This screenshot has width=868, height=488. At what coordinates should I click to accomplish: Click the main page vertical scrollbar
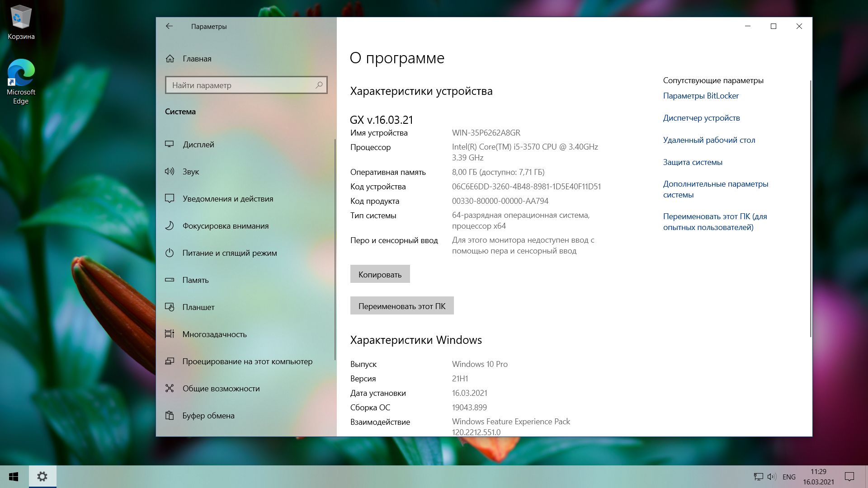[810, 208]
